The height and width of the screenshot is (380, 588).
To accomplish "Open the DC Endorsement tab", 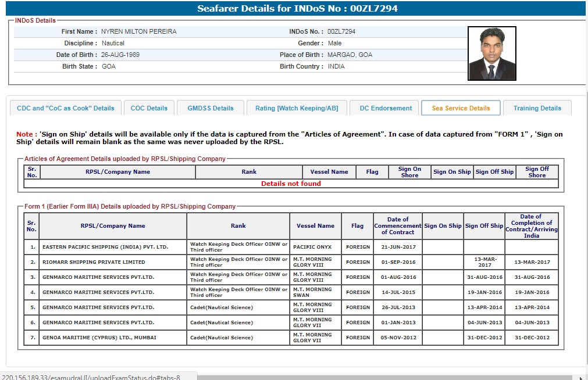I will pyautogui.click(x=385, y=108).
